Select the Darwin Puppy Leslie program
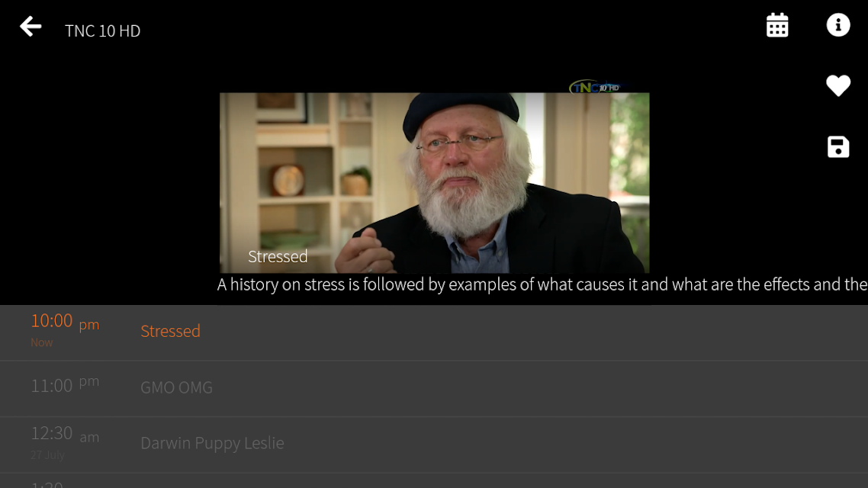 212,443
